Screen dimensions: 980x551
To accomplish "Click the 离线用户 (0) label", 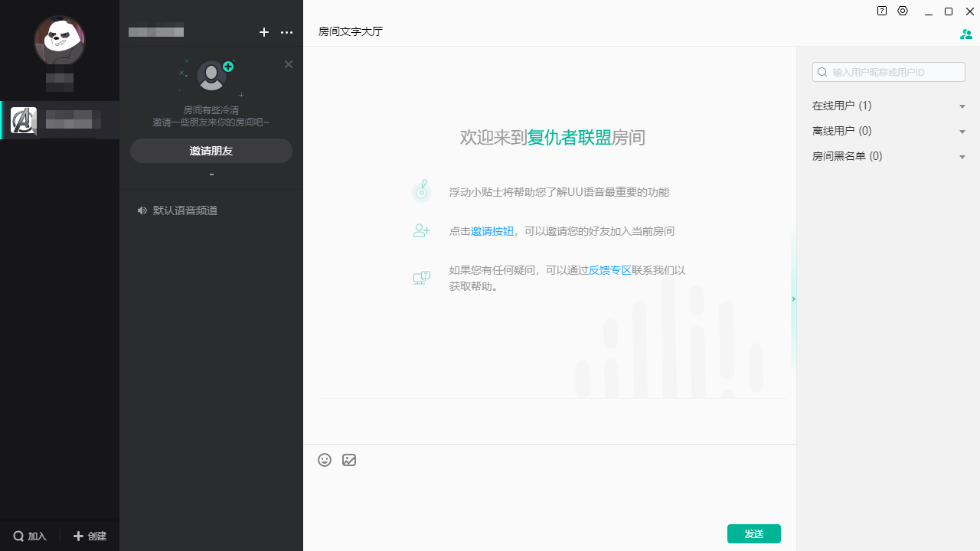I will click(x=842, y=131).
